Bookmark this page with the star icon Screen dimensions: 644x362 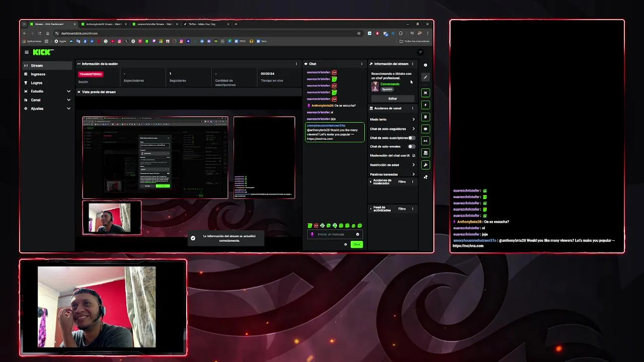(x=359, y=33)
